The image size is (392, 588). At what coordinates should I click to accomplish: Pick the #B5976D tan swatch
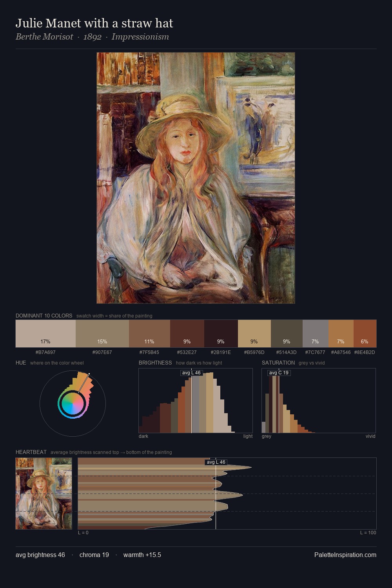click(x=254, y=334)
